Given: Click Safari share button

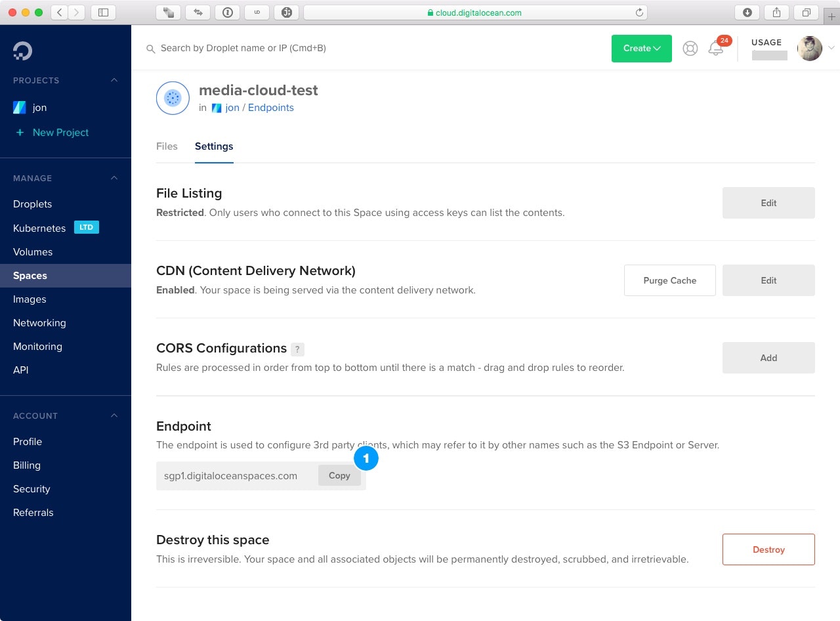Looking at the screenshot, I should (x=776, y=12).
